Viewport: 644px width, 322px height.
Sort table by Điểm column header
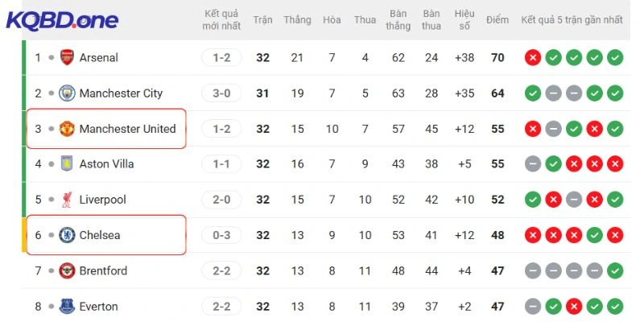(x=497, y=19)
